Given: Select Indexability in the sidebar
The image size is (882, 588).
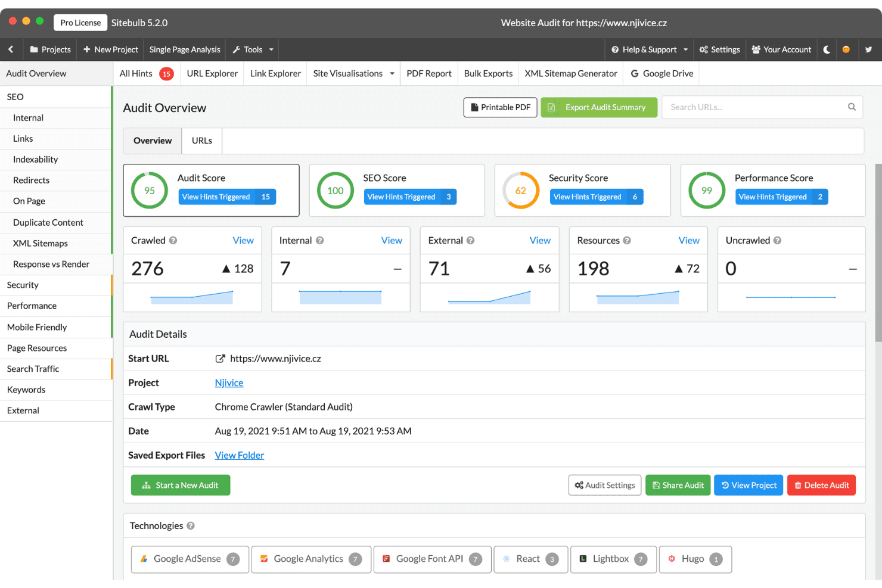Looking at the screenshot, I should (x=56, y=160).
